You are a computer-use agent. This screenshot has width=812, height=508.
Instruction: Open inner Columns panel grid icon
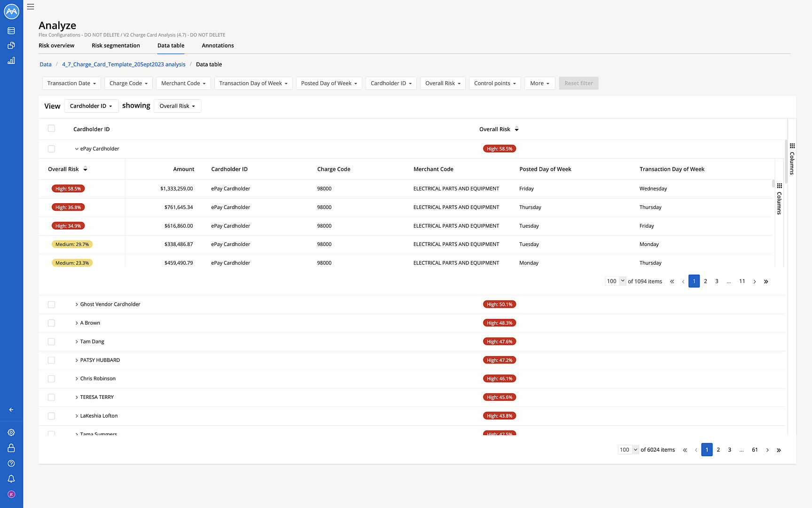[x=780, y=186]
